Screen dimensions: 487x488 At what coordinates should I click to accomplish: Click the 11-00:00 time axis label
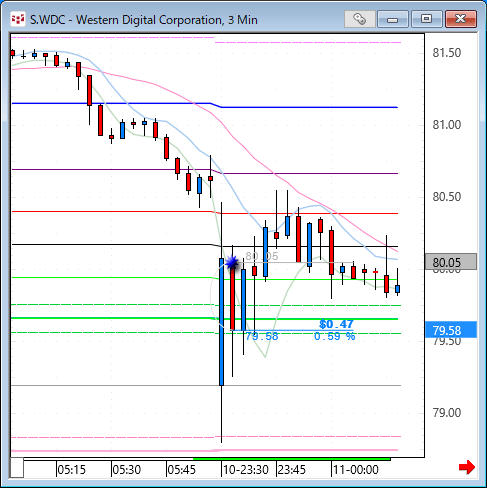[356, 470]
